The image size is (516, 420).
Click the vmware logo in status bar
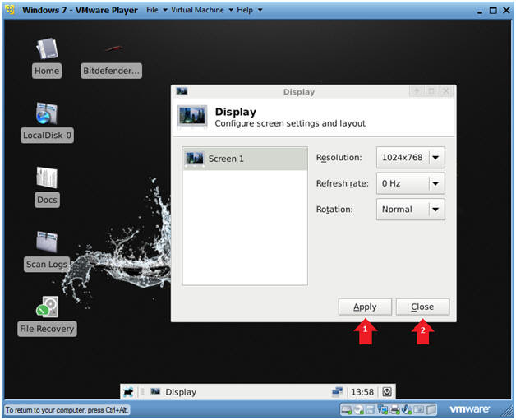(x=470, y=409)
